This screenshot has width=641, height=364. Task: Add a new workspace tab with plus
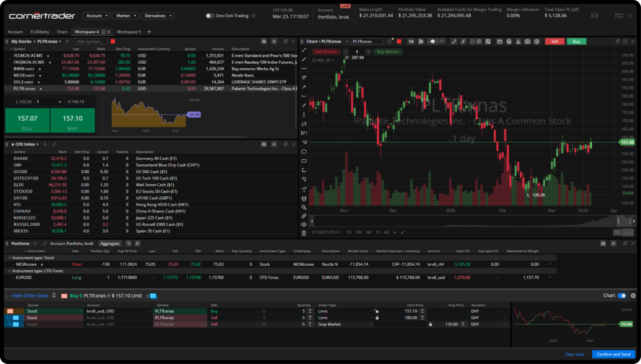(149, 32)
